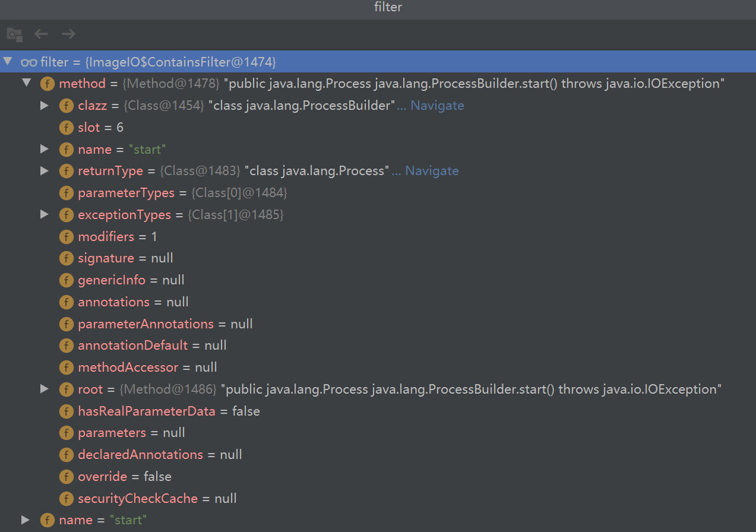The width and height of the screenshot is (756, 532).
Task: Select the parameterTypes row
Action: 126,193
